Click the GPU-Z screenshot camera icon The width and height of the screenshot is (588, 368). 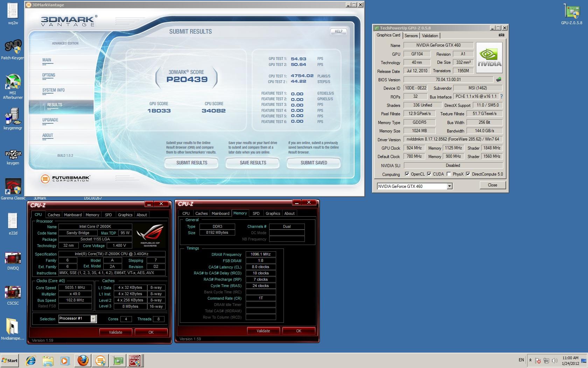tap(501, 35)
